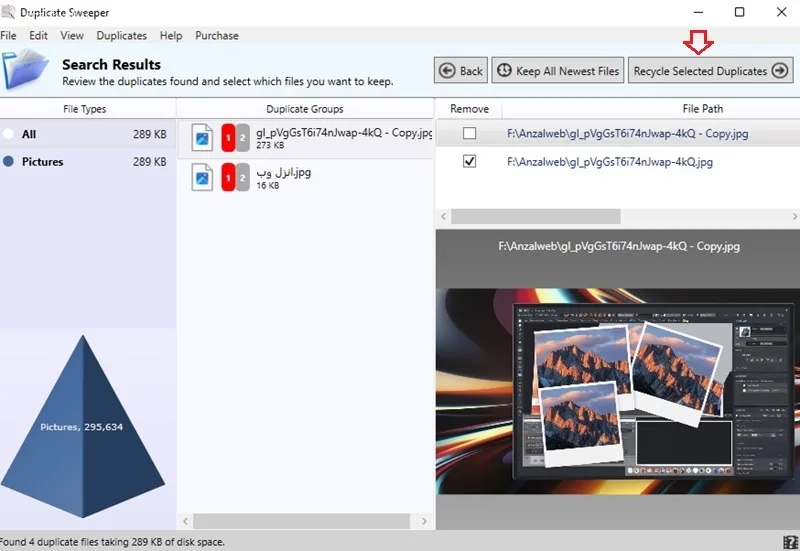Click the Remove column header

pyautogui.click(x=469, y=109)
